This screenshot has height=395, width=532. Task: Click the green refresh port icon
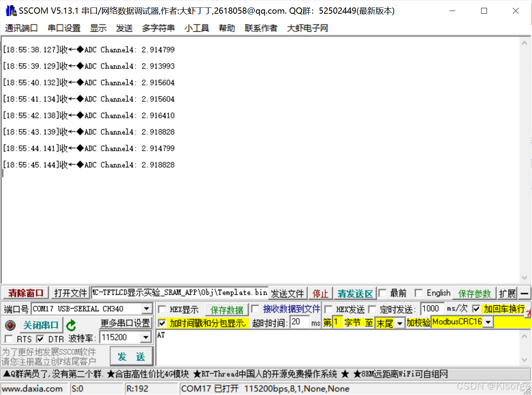[71, 325]
